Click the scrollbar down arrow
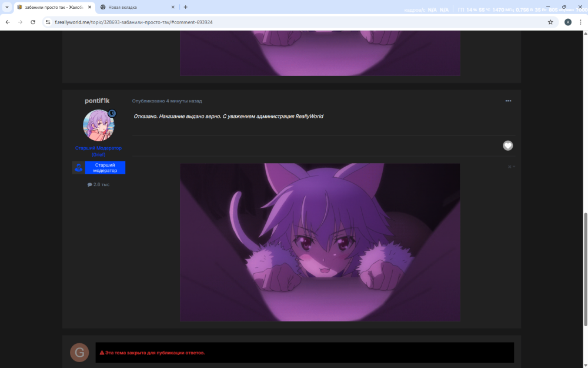Viewport: 588px width, 368px height. (585, 366)
